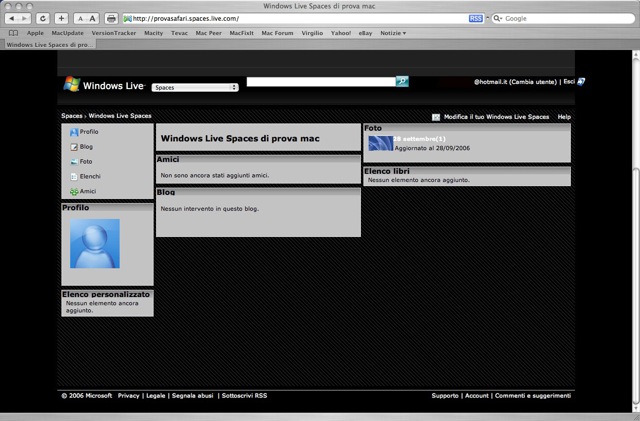Viewport: 640px width, 421px height.
Task: Open the Help link
Action: point(564,117)
